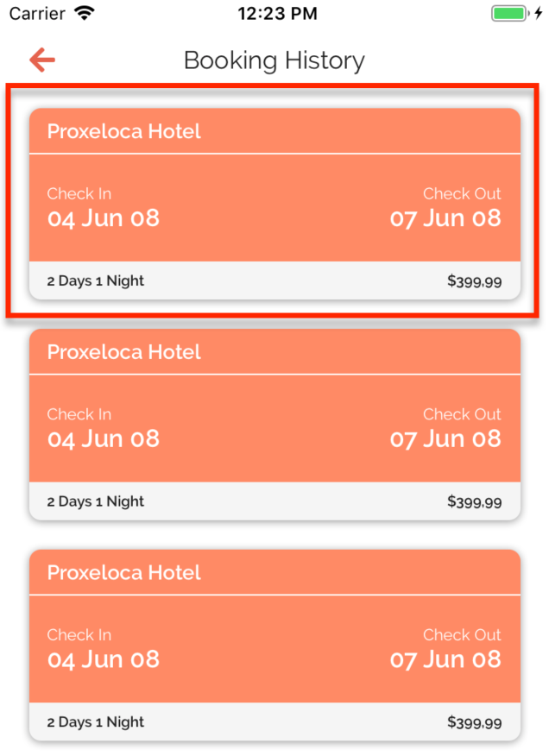The height and width of the screenshot is (756, 549).
Task: Tap the Check Out label on third booking
Action: pyautogui.click(x=462, y=635)
